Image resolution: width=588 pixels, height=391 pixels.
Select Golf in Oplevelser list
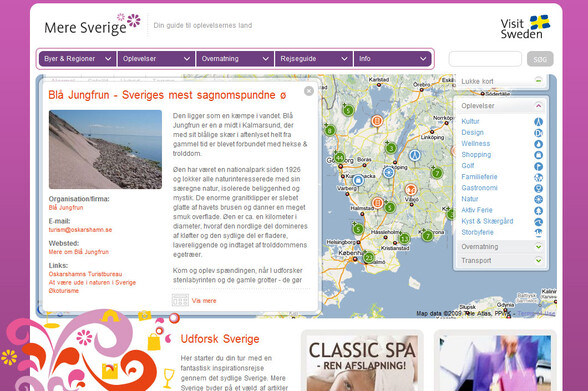[468, 166]
